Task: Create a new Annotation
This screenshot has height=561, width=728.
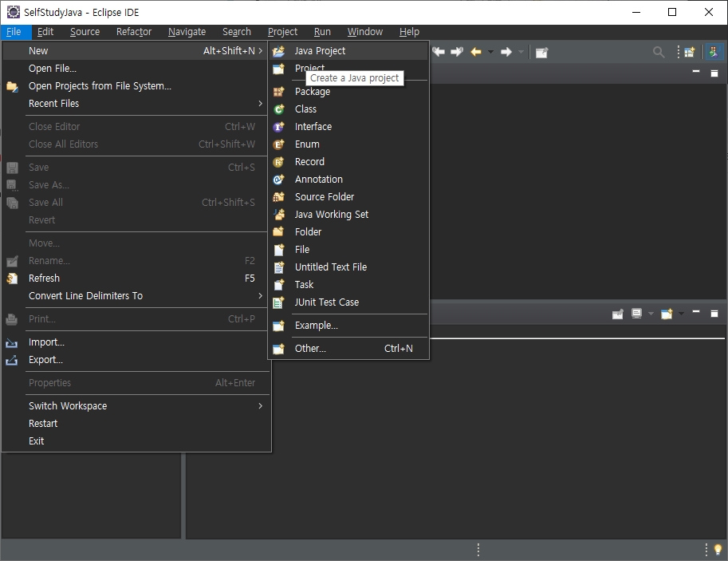Action: pyautogui.click(x=348, y=180)
